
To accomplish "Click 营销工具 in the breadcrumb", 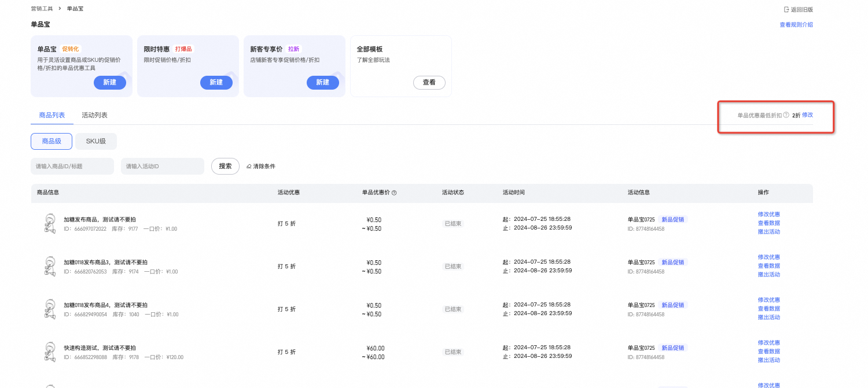I will point(42,9).
